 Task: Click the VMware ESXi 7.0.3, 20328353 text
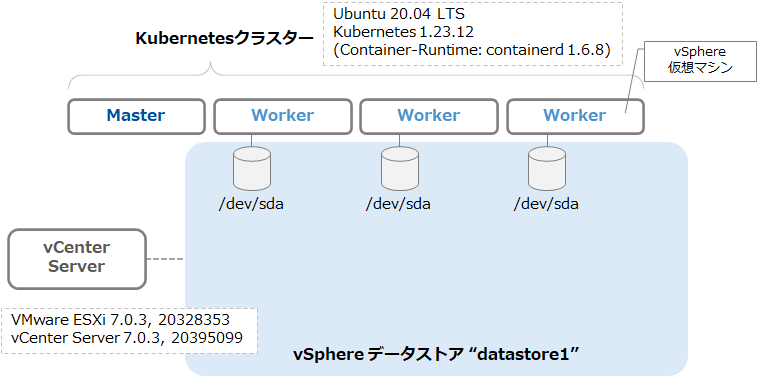[120, 320]
